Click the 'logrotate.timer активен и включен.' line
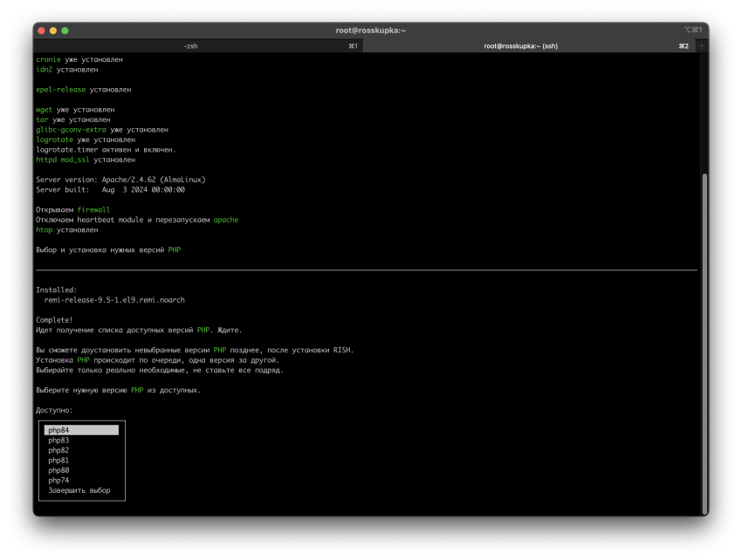742x560 pixels. coord(106,149)
